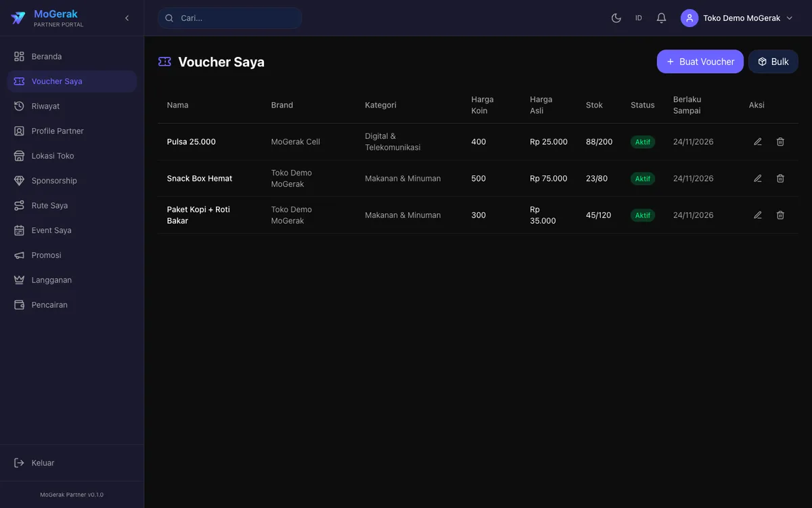The image size is (812, 508).
Task: Click the Aktif badge for Pulsa 25.000
Action: click(x=643, y=142)
